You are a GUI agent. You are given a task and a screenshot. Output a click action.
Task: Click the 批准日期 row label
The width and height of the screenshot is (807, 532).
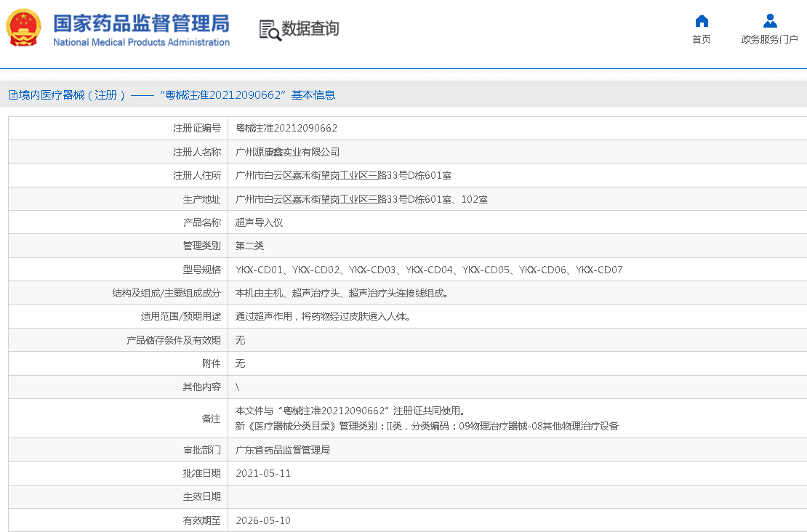tap(202, 473)
